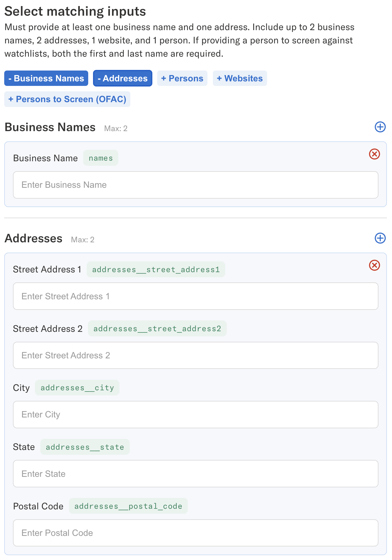Click the plus icon beside Addresses heading

380,238
